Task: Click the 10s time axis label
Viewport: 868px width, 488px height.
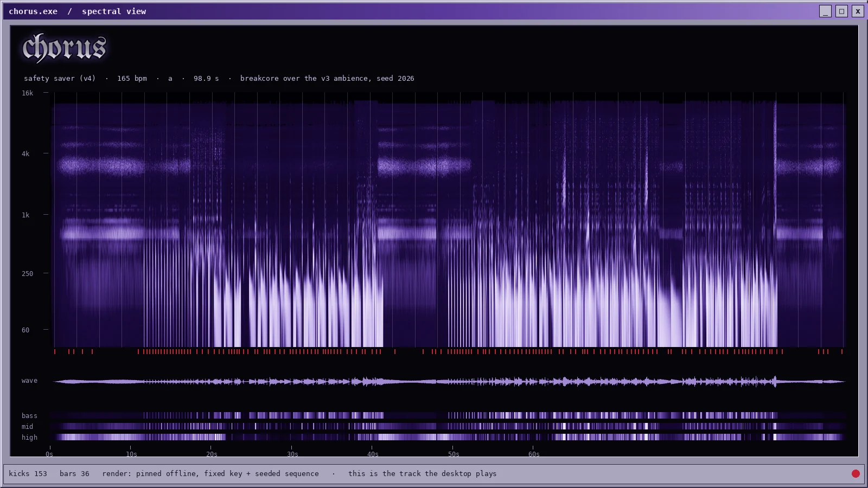Action: click(x=131, y=454)
